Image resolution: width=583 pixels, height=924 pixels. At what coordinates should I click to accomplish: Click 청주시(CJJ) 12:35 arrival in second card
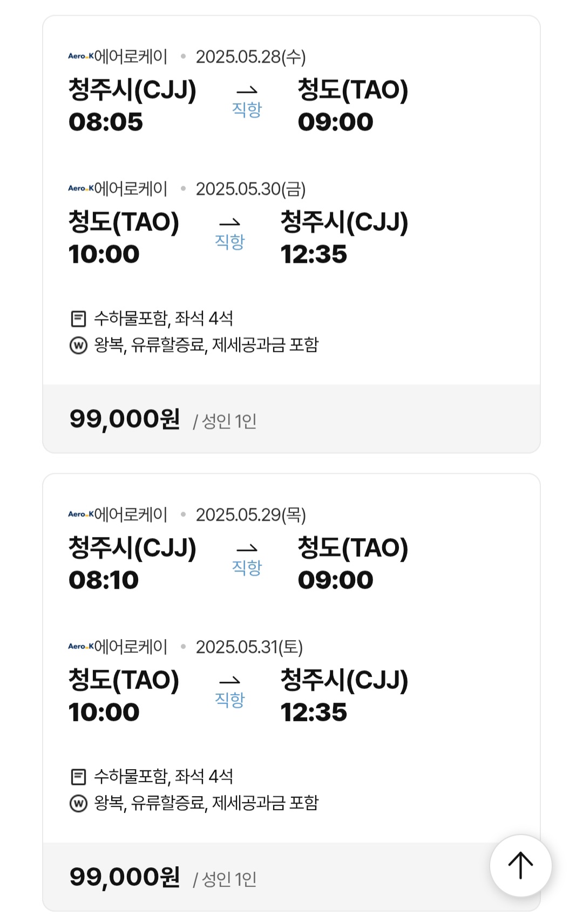[344, 696]
